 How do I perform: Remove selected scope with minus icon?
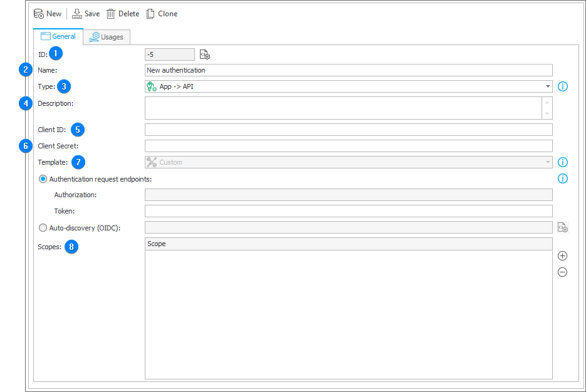tap(562, 272)
